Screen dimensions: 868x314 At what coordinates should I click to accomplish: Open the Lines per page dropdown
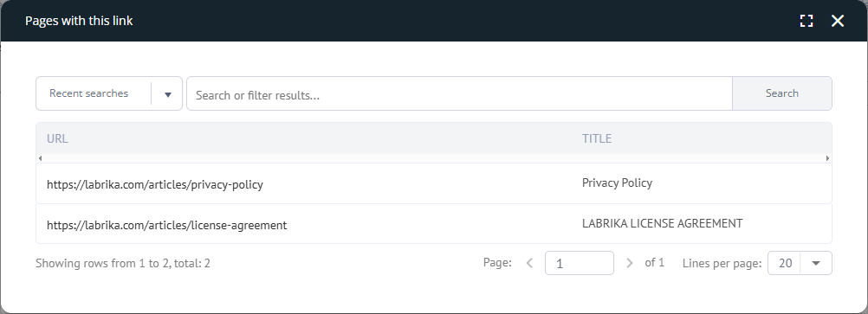(800, 263)
